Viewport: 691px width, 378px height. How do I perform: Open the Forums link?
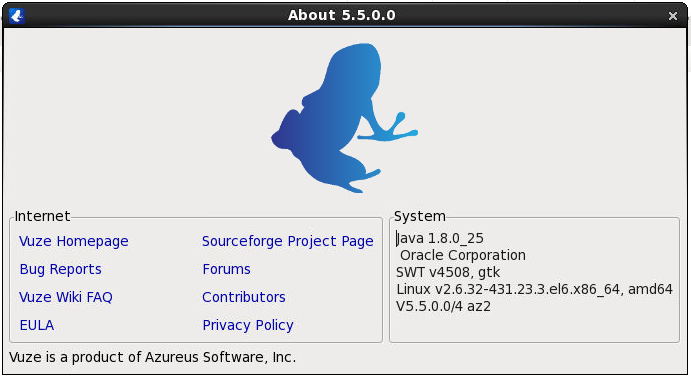(x=227, y=269)
